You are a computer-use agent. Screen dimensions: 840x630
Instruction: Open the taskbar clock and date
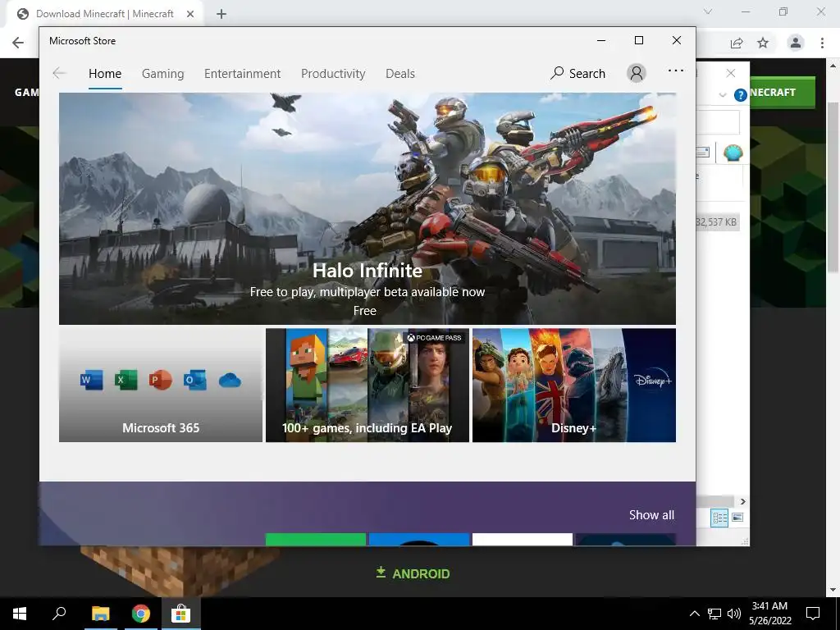769,614
